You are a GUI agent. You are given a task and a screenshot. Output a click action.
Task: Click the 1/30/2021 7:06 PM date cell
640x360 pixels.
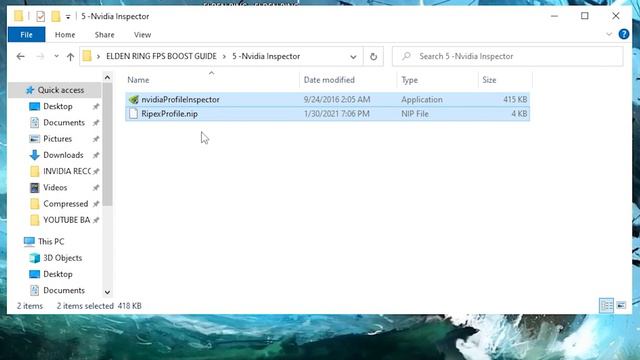(336, 114)
